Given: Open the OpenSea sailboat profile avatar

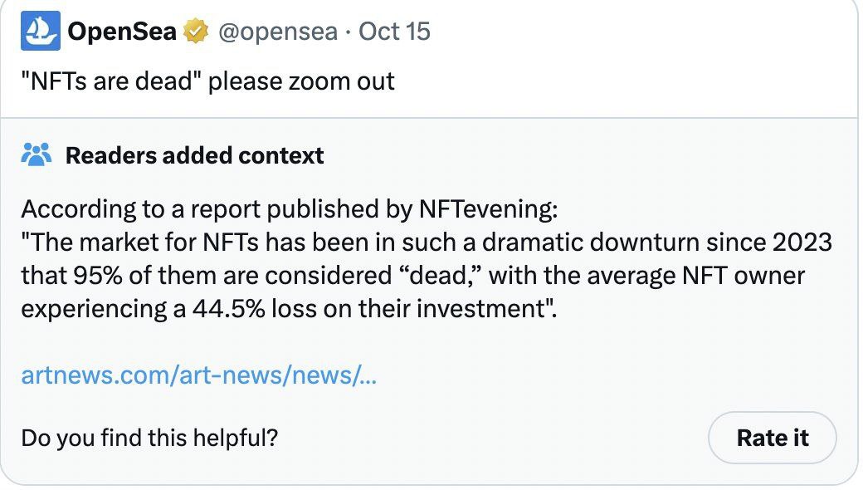Looking at the screenshot, I should pos(41,31).
